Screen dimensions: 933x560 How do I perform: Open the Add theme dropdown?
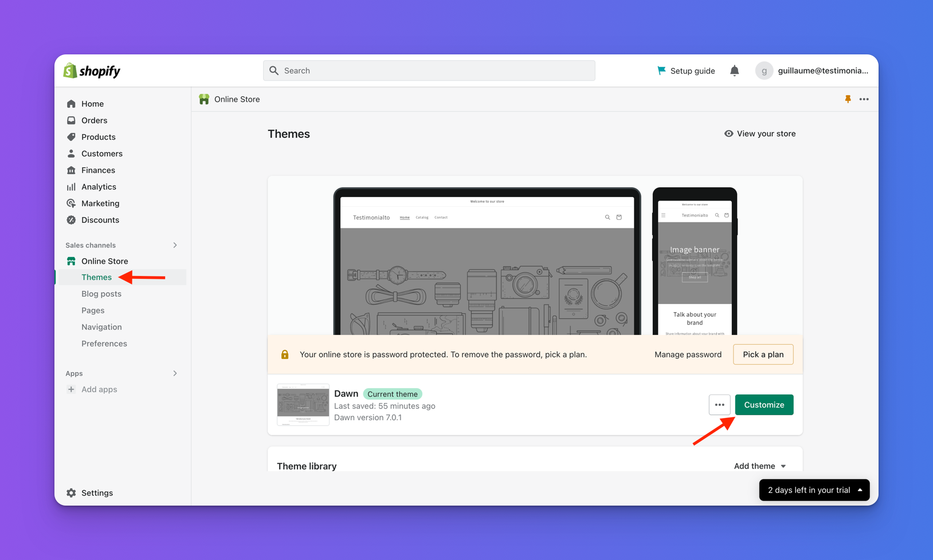click(x=760, y=466)
